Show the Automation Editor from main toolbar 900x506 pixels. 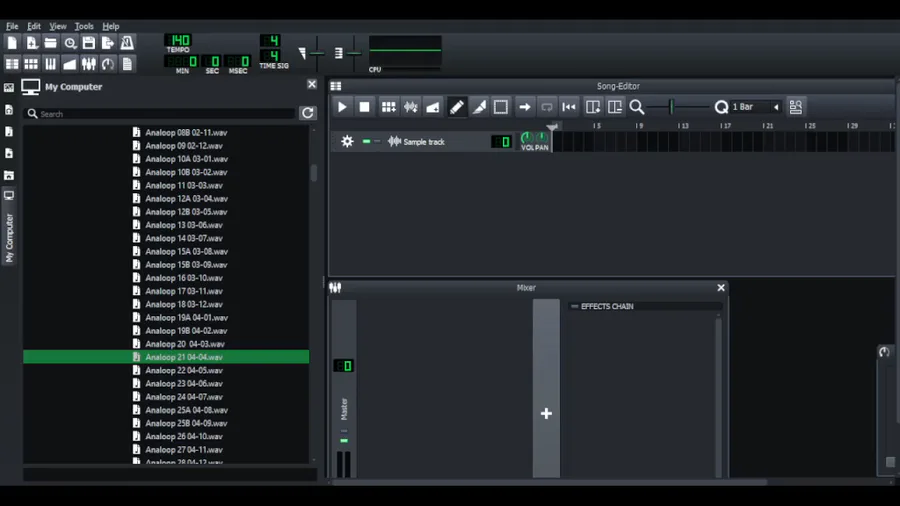tap(70, 64)
